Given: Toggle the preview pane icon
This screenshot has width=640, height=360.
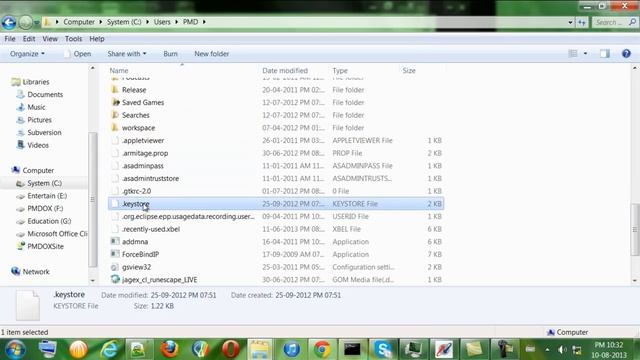Looking at the screenshot, I should pos(604,53).
